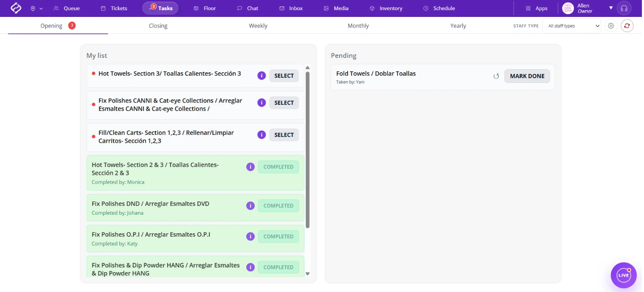
Task: Open the Inventory page
Action: tap(386, 8)
